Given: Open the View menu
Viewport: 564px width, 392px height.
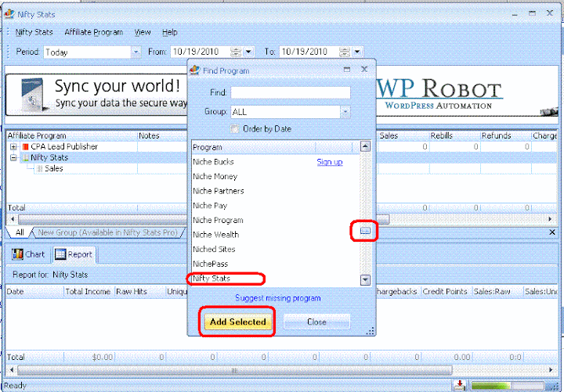Looking at the screenshot, I should [x=143, y=32].
